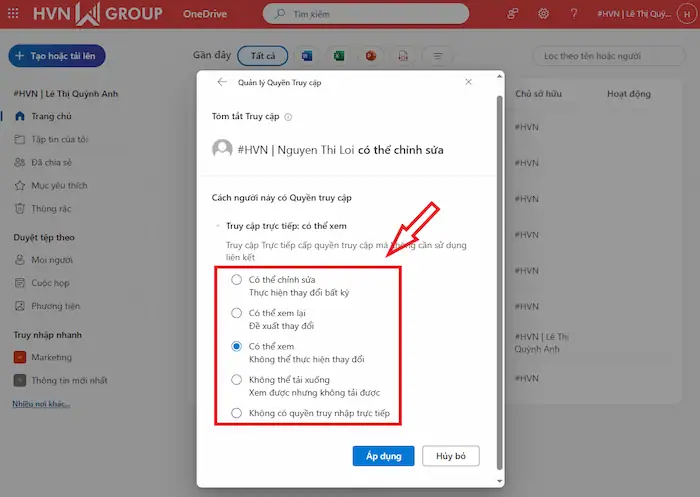Click Marketing site red square icon

(x=20, y=357)
